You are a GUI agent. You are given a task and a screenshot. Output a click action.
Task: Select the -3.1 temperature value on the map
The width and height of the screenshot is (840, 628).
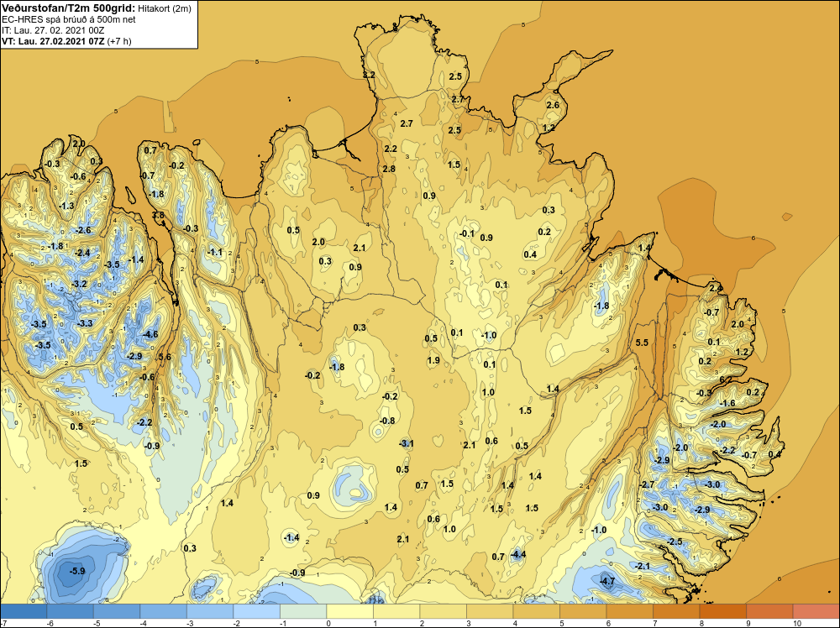pos(407,443)
